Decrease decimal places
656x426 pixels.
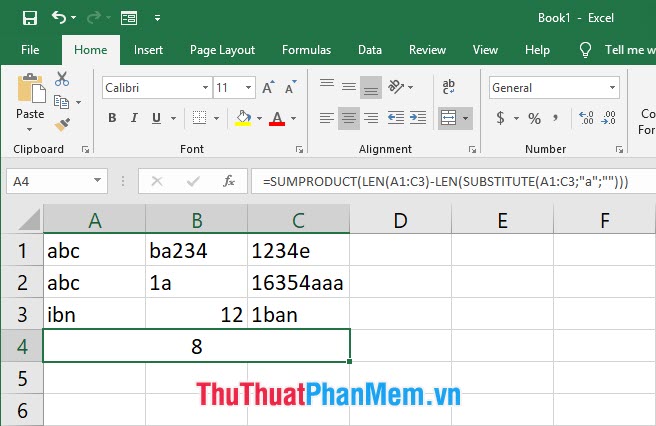point(608,118)
